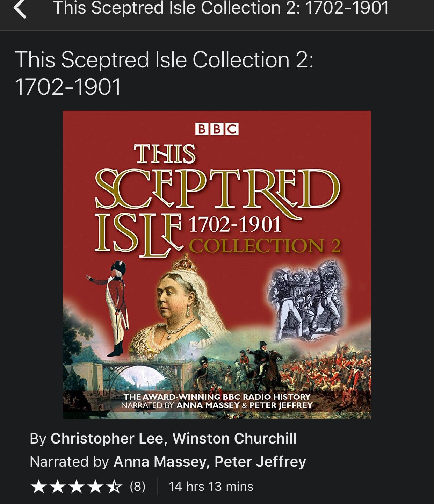Go back using the header arrow
The height and width of the screenshot is (504, 434).
click(x=20, y=9)
